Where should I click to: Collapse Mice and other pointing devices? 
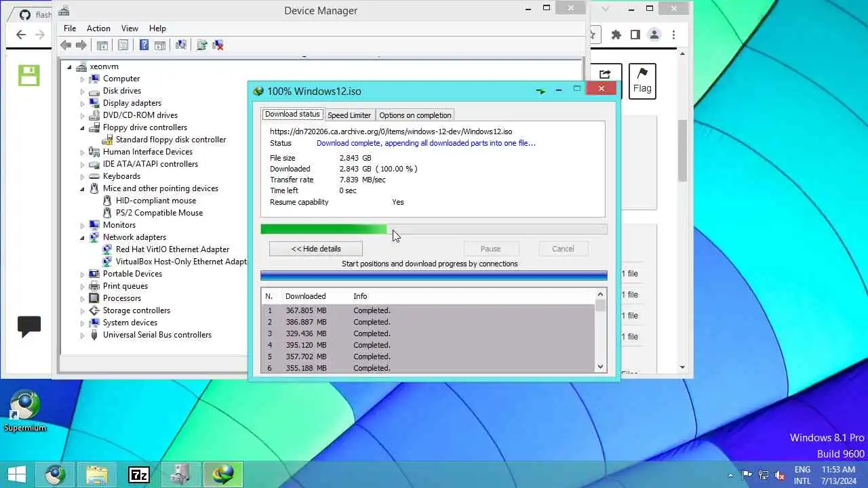pos(82,188)
